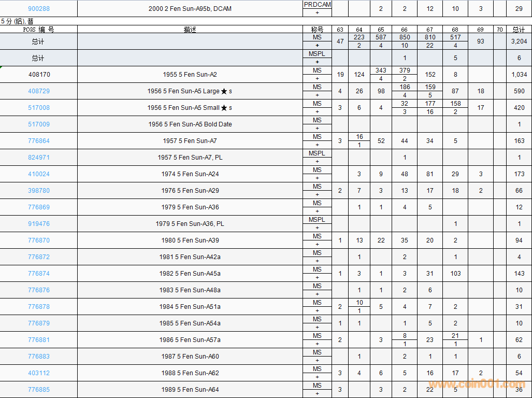Screen dimensions: 532x398
Task: Follow the 919476 link
Action: (39, 224)
